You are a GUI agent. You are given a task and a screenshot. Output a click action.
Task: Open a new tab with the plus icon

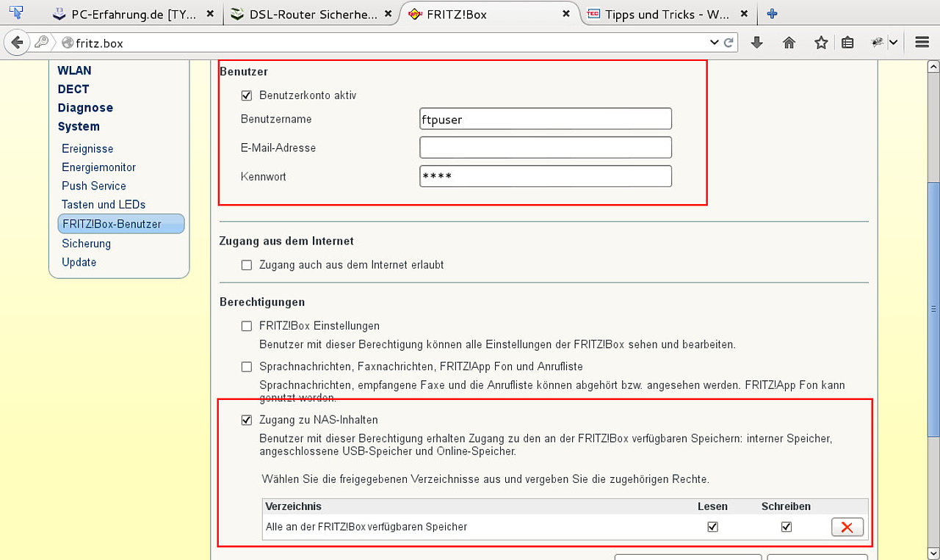pyautogui.click(x=772, y=13)
